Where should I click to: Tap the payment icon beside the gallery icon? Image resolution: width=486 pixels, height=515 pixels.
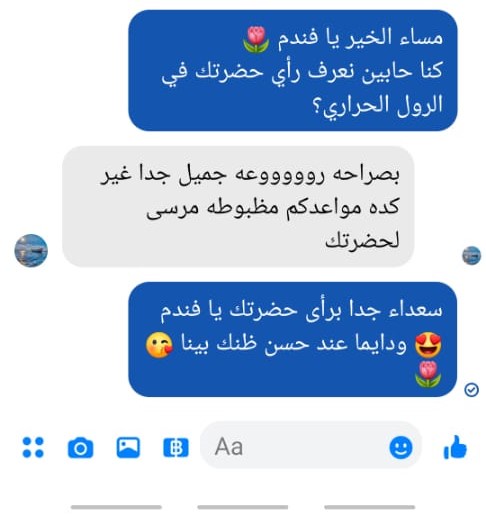pos(176,447)
